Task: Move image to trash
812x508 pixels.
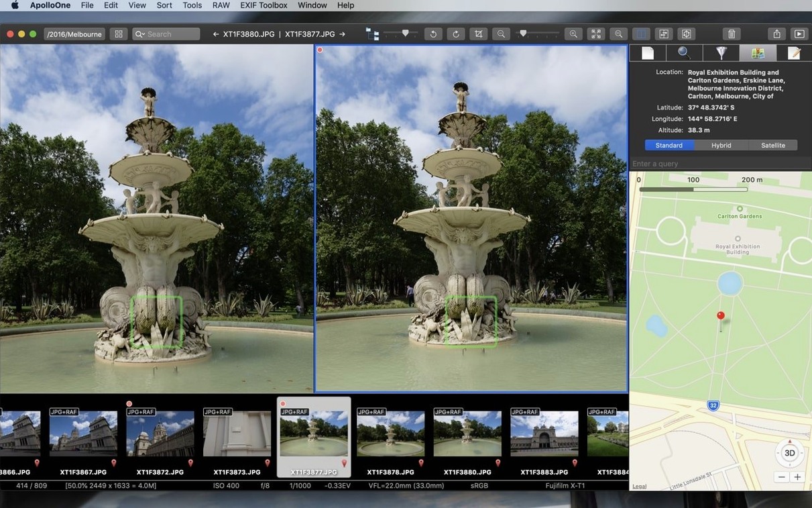Action: [x=732, y=34]
